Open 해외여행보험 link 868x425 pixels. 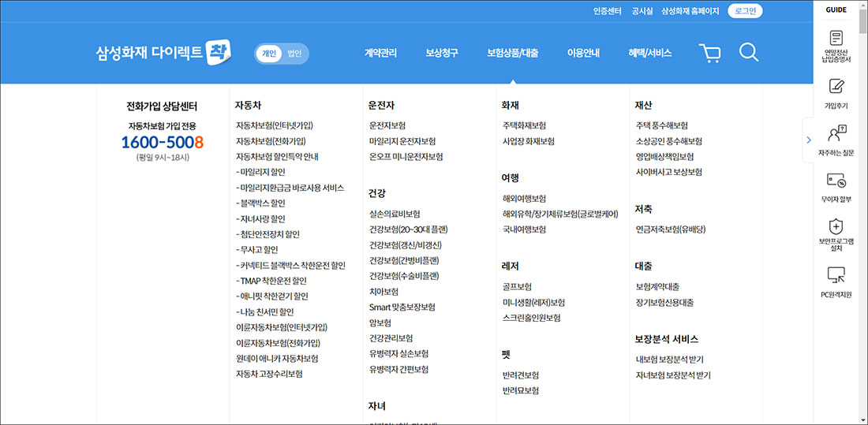tap(524, 198)
